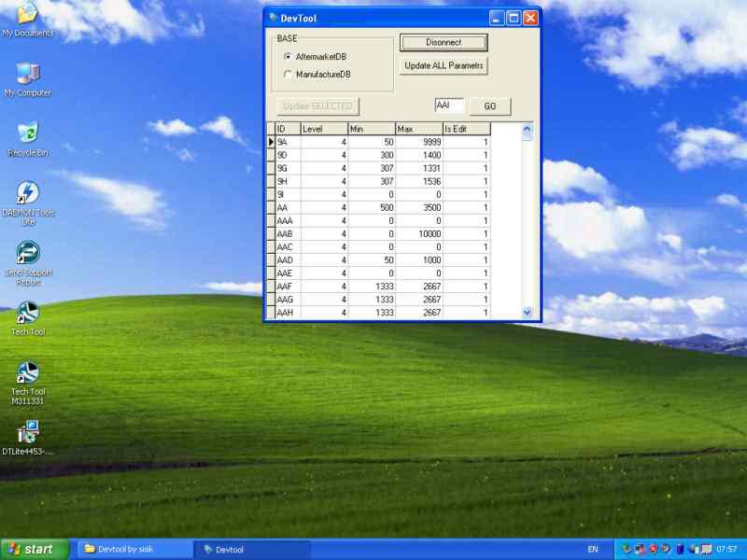Select the AftermarketDB radio button
Screen dimensions: 747x560
288,57
